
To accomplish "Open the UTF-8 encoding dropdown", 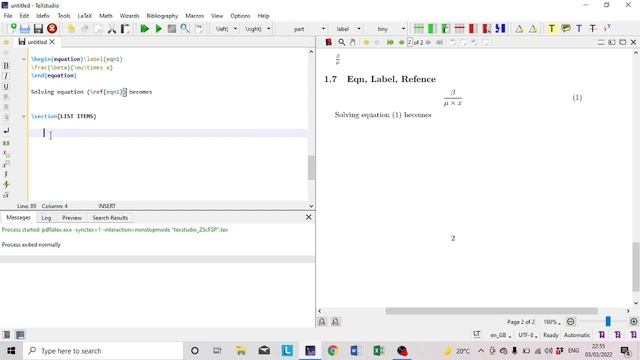I will coord(527,335).
